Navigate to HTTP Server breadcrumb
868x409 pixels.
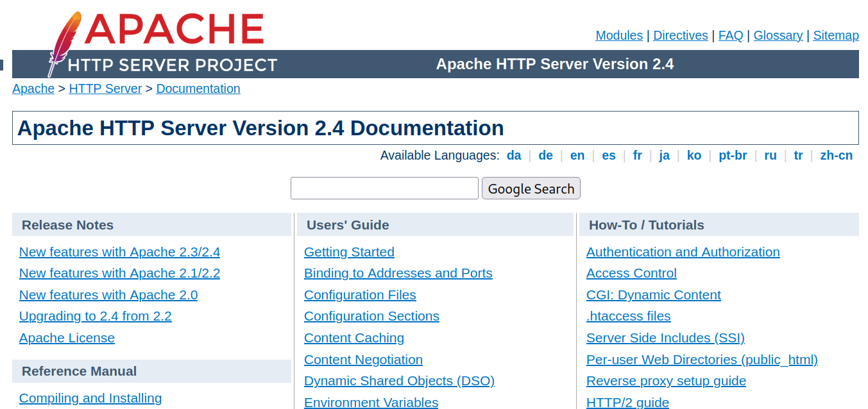click(105, 89)
